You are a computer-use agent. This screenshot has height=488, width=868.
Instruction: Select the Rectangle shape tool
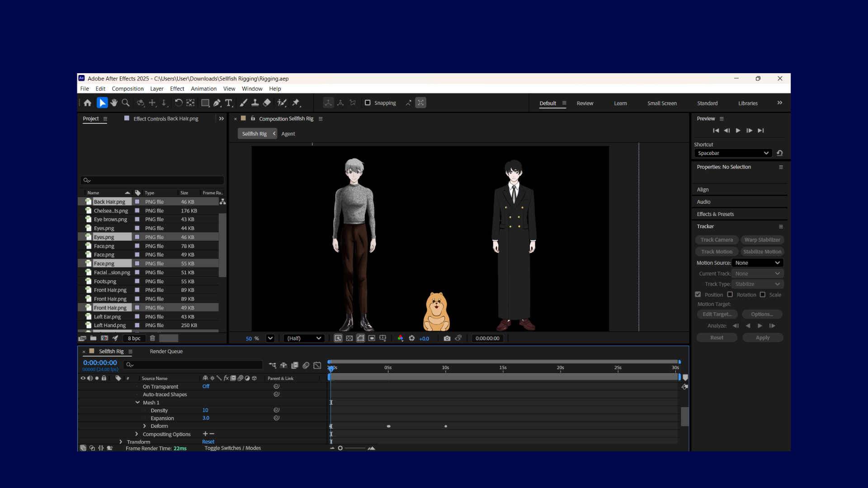tap(205, 103)
